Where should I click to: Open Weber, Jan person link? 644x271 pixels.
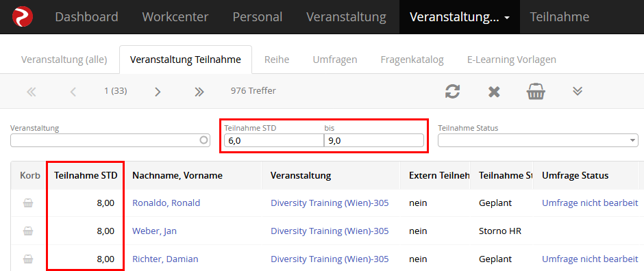coord(154,231)
